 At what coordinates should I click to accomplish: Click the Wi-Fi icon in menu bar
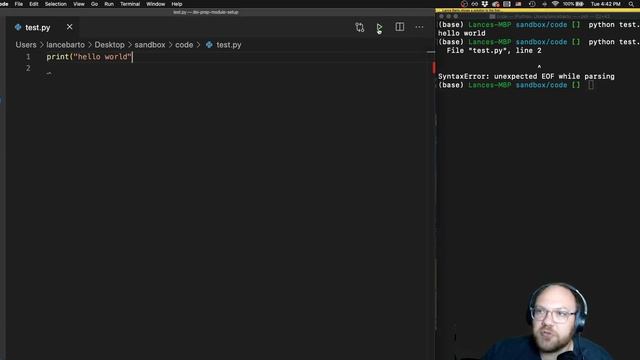coord(555,4)
